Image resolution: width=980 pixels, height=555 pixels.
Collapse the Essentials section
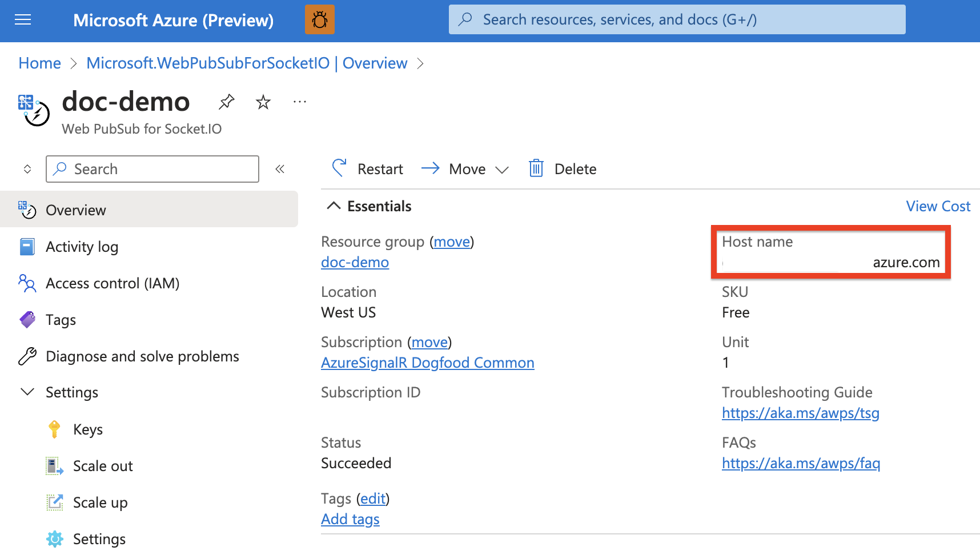[334, 206]
